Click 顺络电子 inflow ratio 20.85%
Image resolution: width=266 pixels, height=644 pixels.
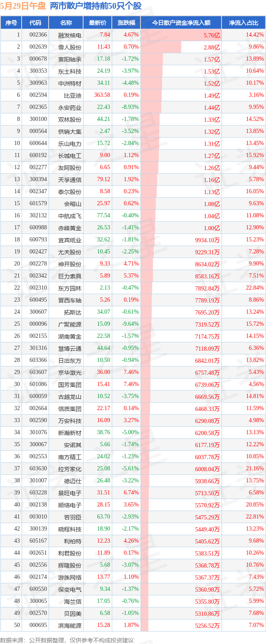pyautogui.click(x=255, y=505)
